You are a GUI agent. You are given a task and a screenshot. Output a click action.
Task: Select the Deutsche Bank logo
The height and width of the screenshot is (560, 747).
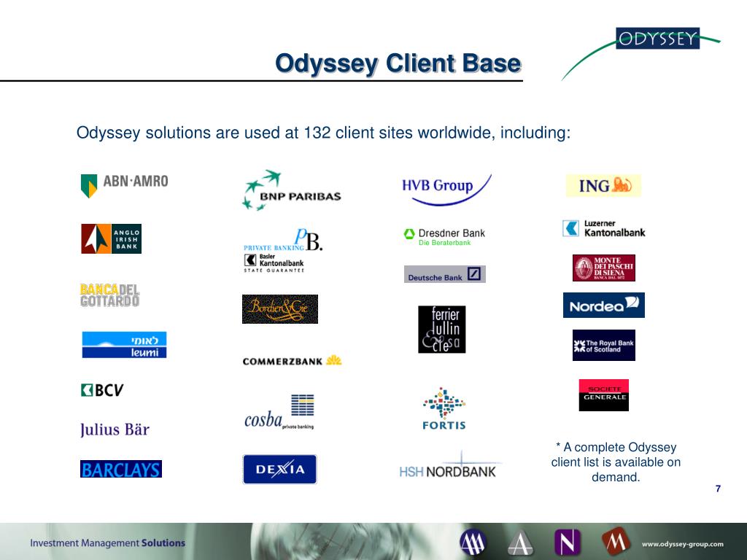click(x=445, y=274)
